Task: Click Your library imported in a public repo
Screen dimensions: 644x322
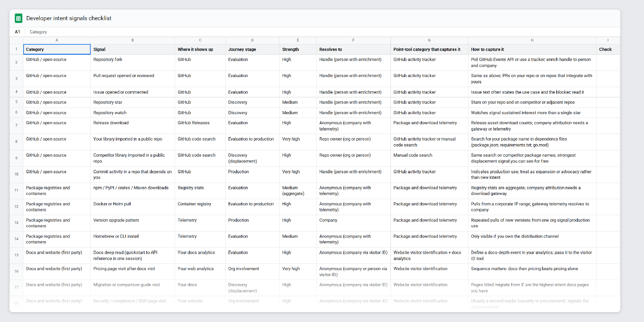Action: pyautogui.click(x=133, y=142)
